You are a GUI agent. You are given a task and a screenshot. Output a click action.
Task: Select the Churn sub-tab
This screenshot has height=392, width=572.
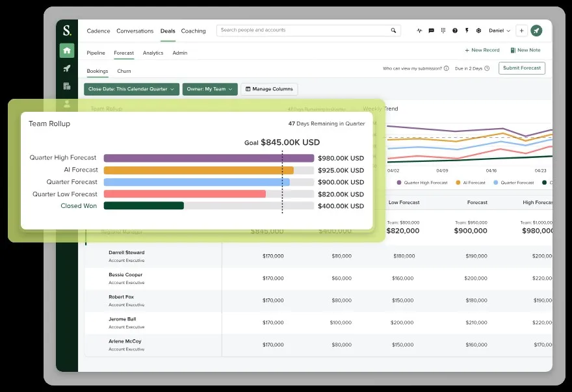click(124, 71)
